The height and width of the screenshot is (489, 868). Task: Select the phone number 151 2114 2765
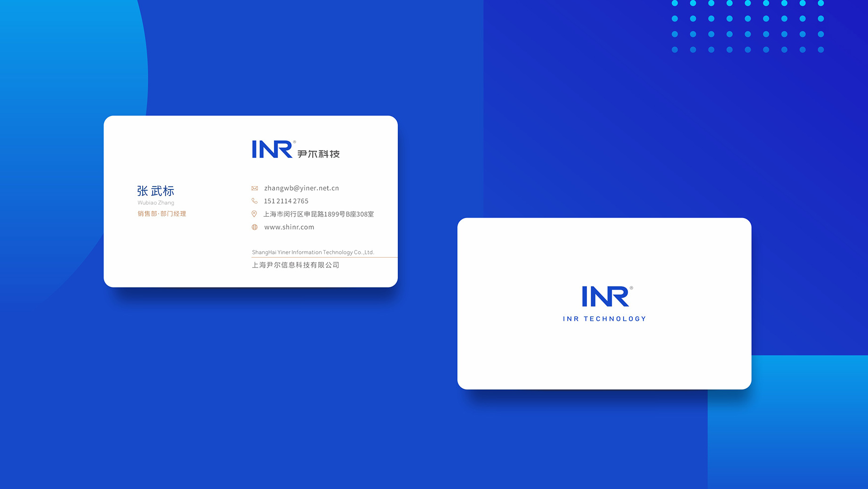pyautogui.click(x=286, y=201)
